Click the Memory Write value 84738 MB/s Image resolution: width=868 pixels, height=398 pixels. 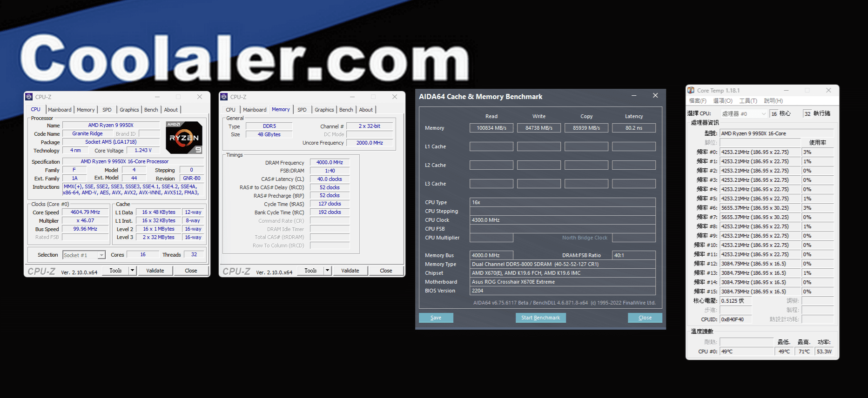point(539,128)
